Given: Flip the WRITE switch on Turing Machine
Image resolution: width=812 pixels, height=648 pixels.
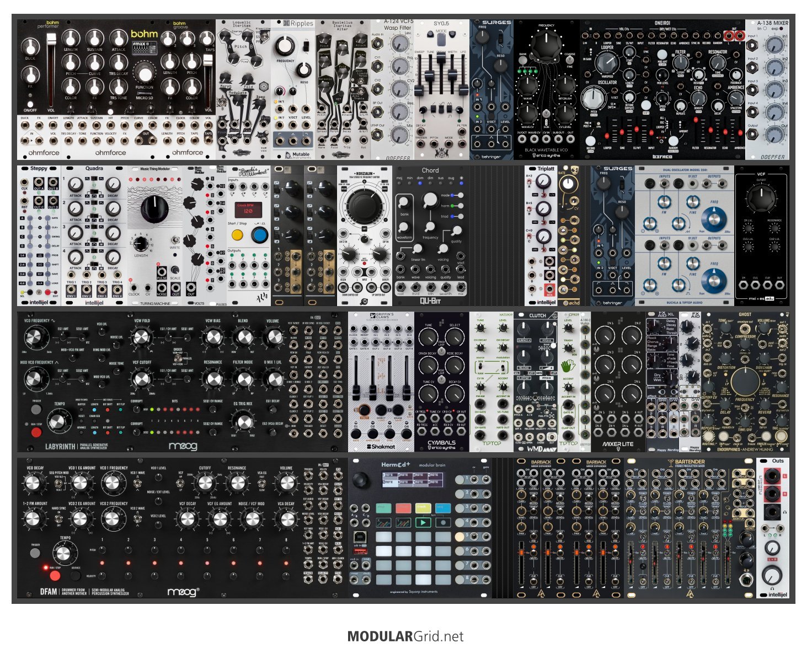Looking at the screenshot, I should tap(175, 240).
